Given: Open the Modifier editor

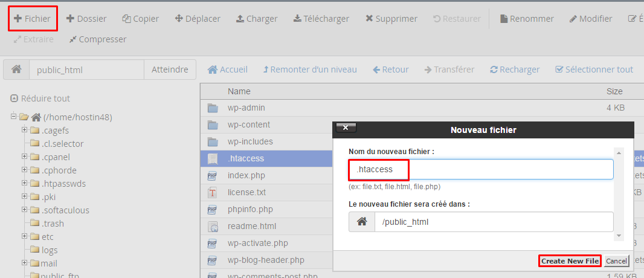Looking at the screenshot, I should coord(591,19).
